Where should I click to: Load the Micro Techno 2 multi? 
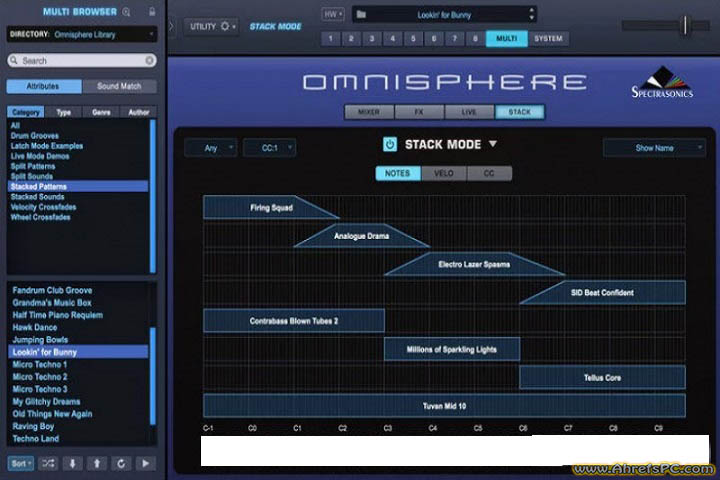point(78,377)
